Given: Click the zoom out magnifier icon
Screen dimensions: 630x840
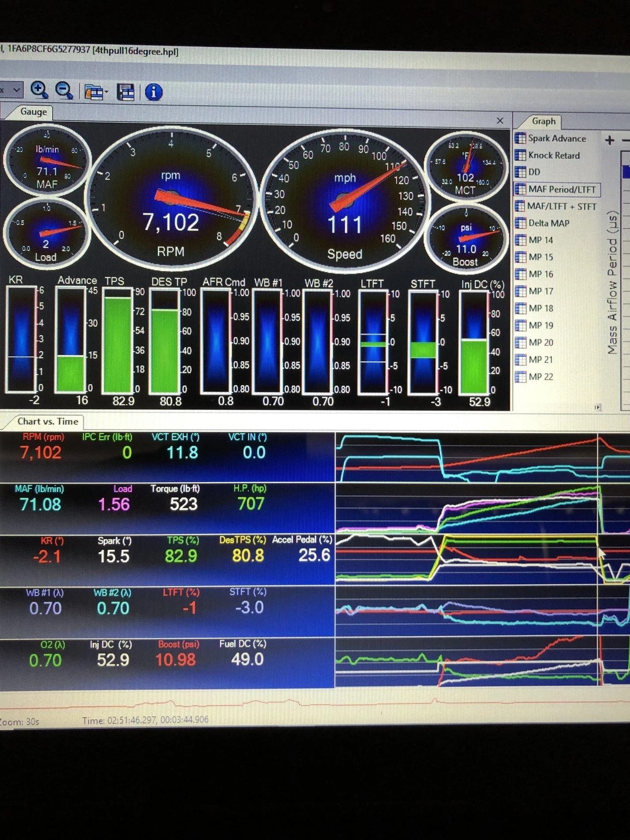Looking at the screenshot, I should (64, 91).
